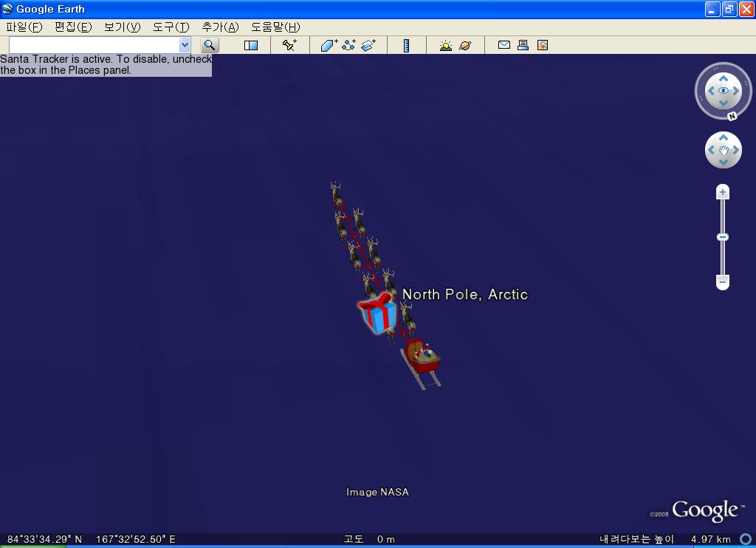Open the 도움말(H) menu

[x=275, y=27]
